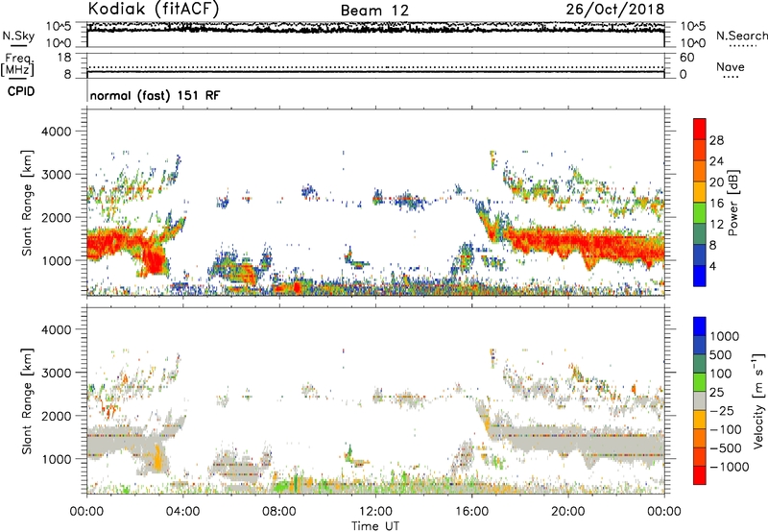Click the 'Time UT' axis title
This screenshot has height=532, width=768.
[375, 526]
